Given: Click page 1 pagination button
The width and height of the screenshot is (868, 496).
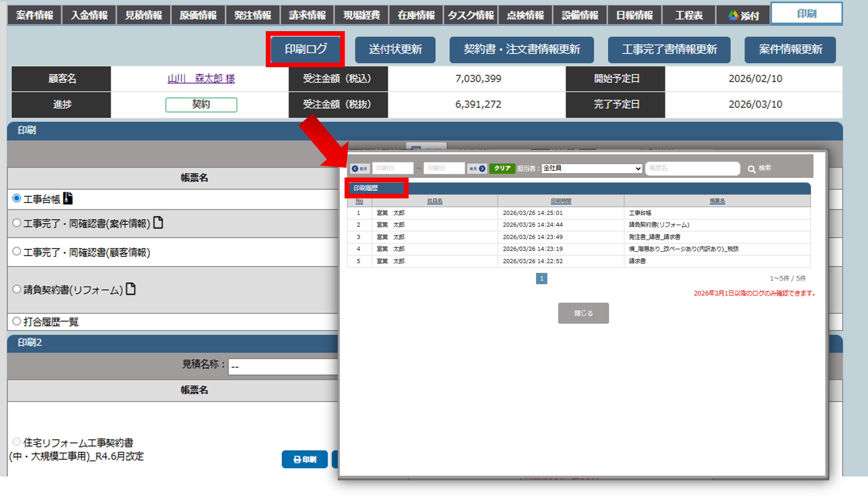Looking at the screenshot, I should pos(541,278).
